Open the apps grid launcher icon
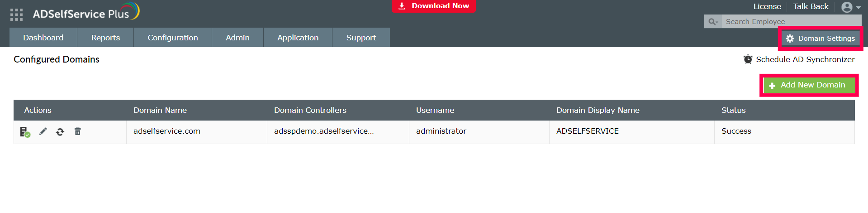The image size is (868, 213). 16,15
